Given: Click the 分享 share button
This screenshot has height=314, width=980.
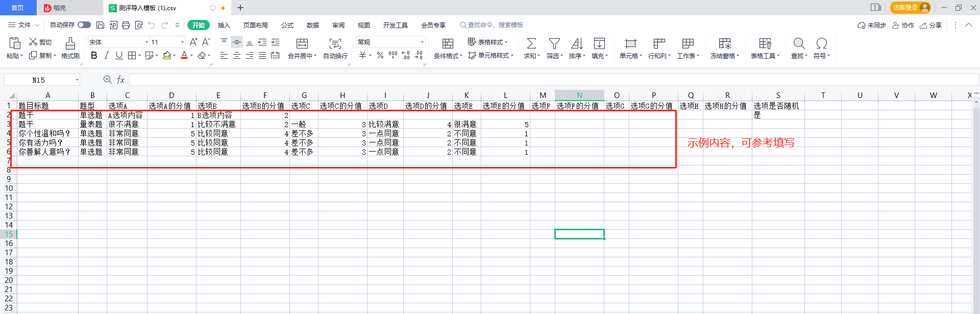Looking at the screenshot, I should tap(931, 25).
